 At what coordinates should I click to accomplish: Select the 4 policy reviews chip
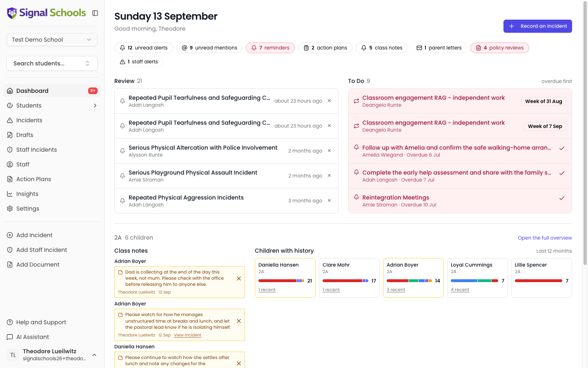500,48
